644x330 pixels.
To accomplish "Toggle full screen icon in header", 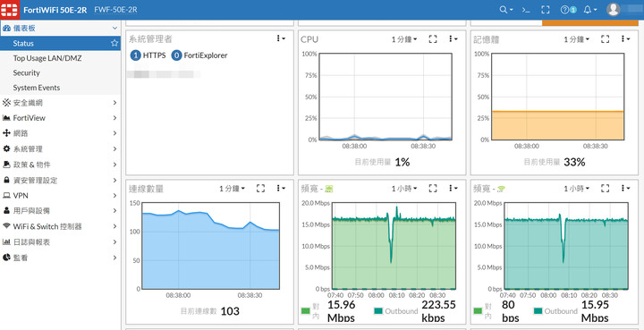I will coord(546,10).
